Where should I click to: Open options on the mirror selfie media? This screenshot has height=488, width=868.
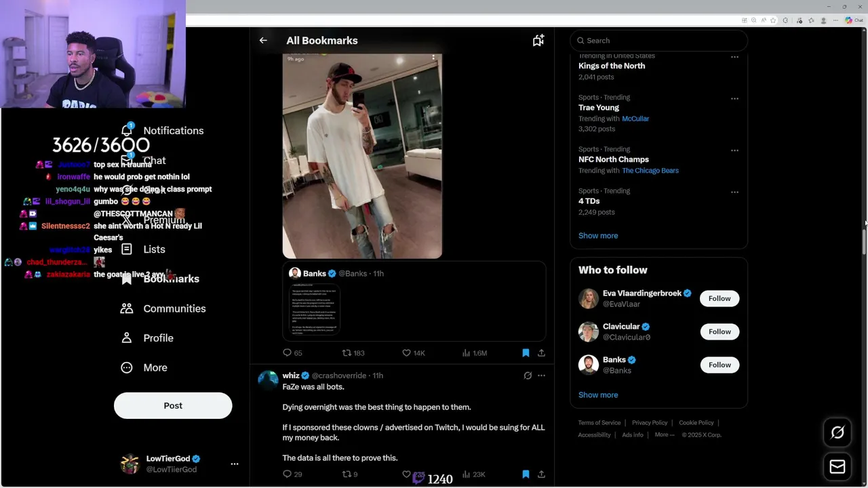(x=433, y=59)
